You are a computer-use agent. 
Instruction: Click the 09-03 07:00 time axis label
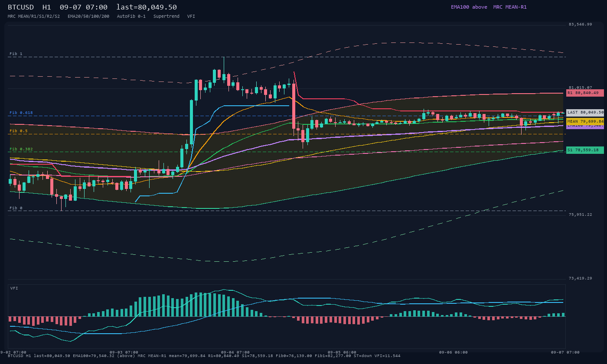(124, 352)
